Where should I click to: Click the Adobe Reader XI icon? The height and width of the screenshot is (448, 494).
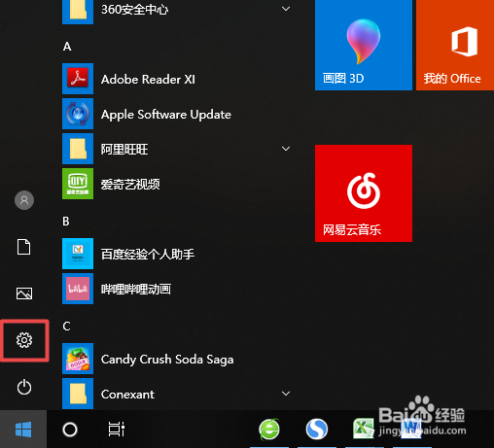78,79
